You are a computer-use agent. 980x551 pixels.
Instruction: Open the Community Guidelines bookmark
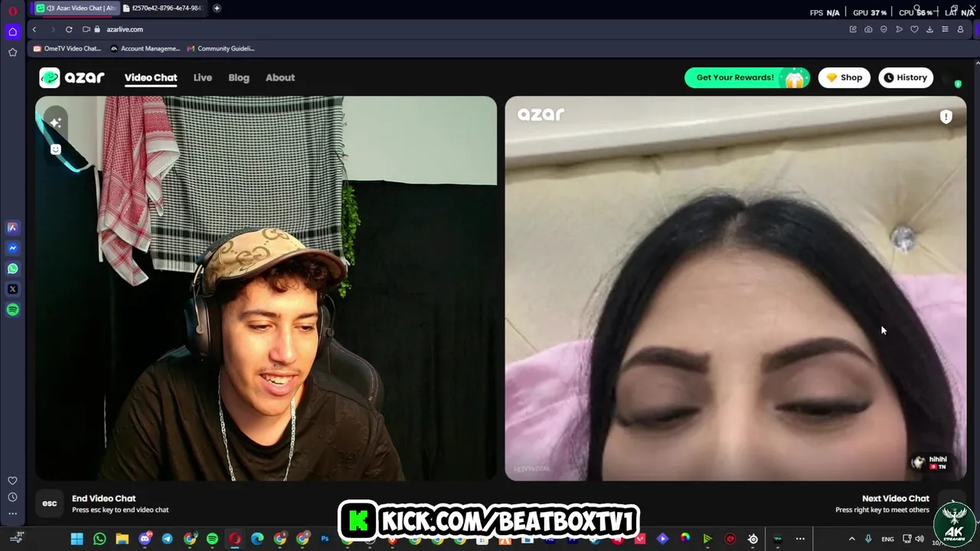coord(220,48)
